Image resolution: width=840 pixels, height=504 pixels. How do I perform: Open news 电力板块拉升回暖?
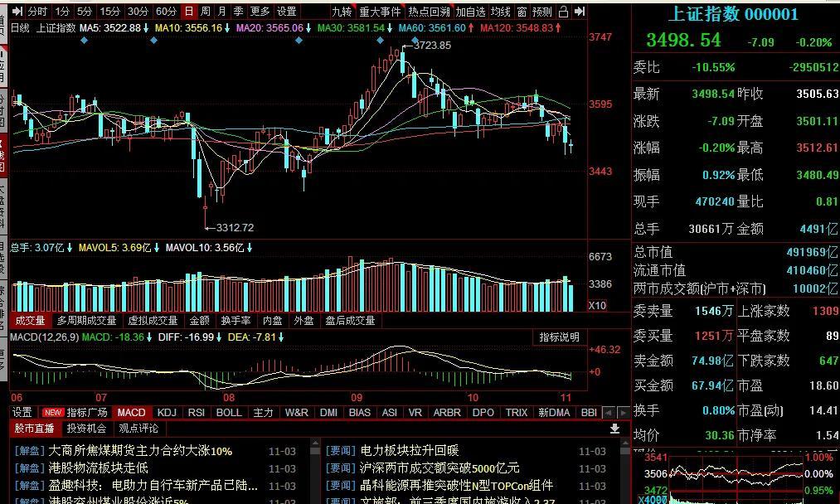[x=410, y=451]
